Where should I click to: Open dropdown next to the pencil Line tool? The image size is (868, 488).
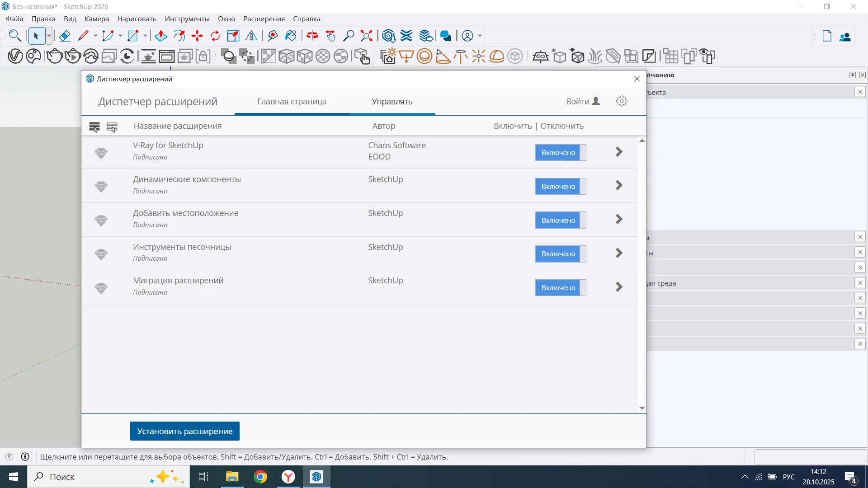(x=95, y=36)
